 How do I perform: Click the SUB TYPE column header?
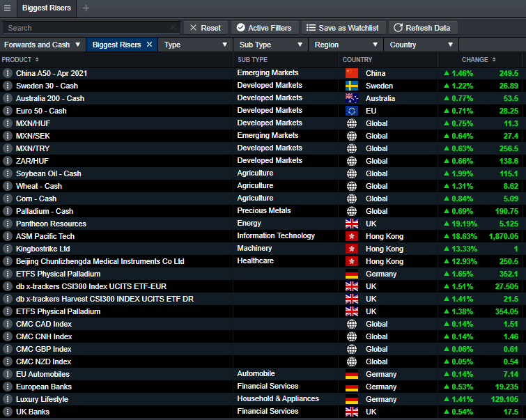pos(253,59)
